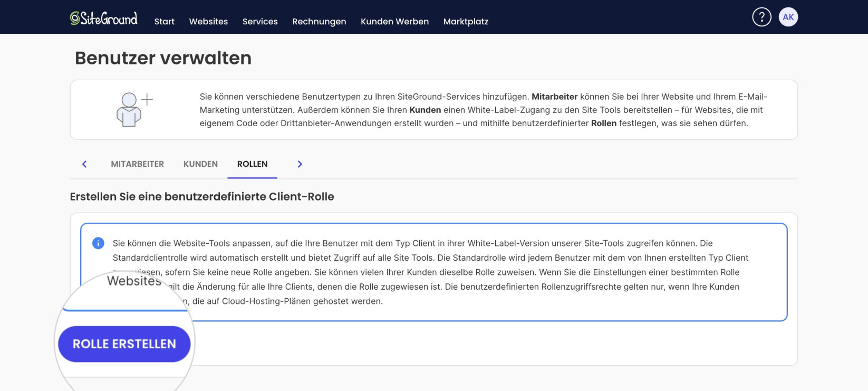
Task: Click the right tab scroll chevron
Action: pos(300,164)
